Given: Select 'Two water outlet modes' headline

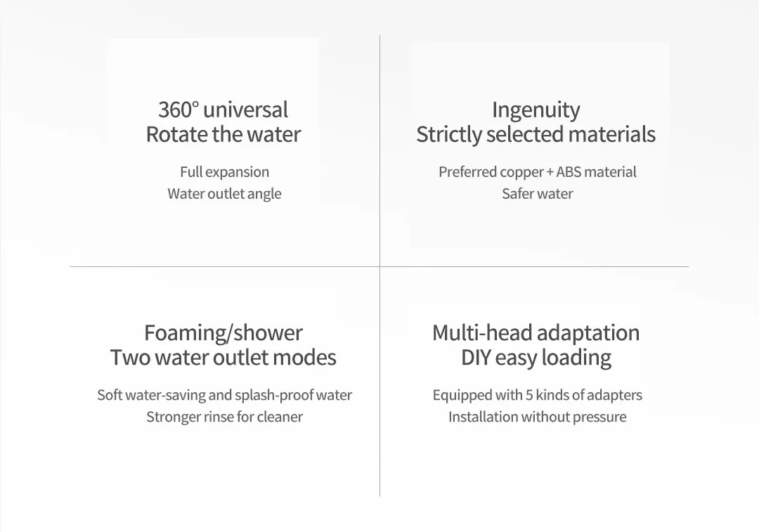Looking at the screenshot, I should coord(223,357).
